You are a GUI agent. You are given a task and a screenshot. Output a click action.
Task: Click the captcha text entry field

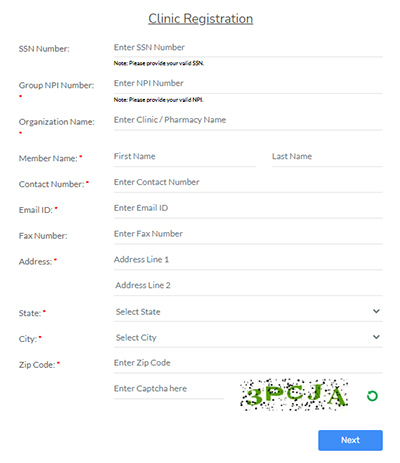click(x=169, y=389)
